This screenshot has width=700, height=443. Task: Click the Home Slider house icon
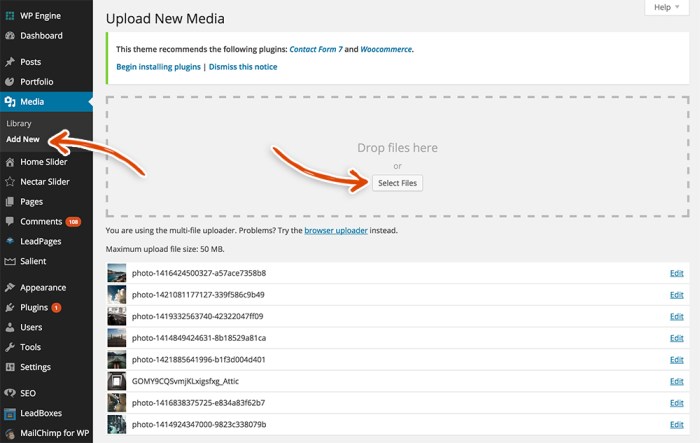click(10, 162)
